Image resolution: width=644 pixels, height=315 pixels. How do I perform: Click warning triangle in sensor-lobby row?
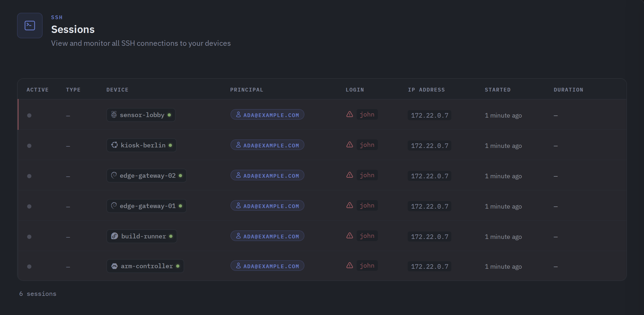pyautogui.click(x=350, y=114)
